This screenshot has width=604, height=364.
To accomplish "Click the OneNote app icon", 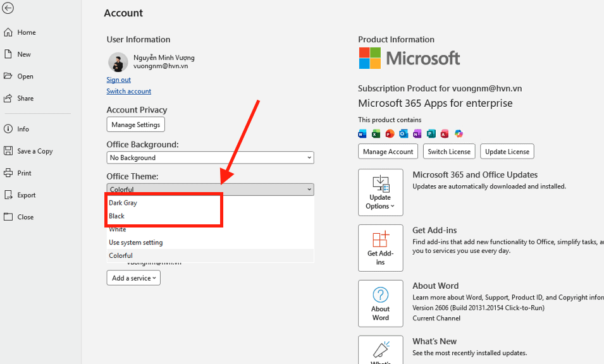I will (417, 133).
